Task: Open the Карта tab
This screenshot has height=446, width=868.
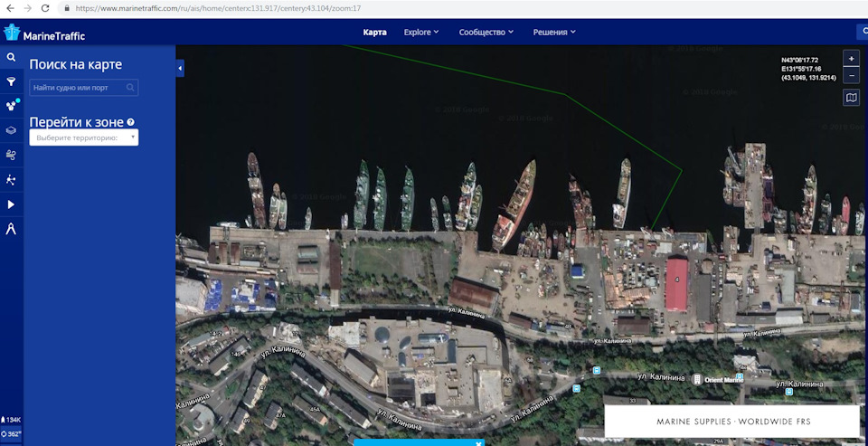Action: coord(374,33)
